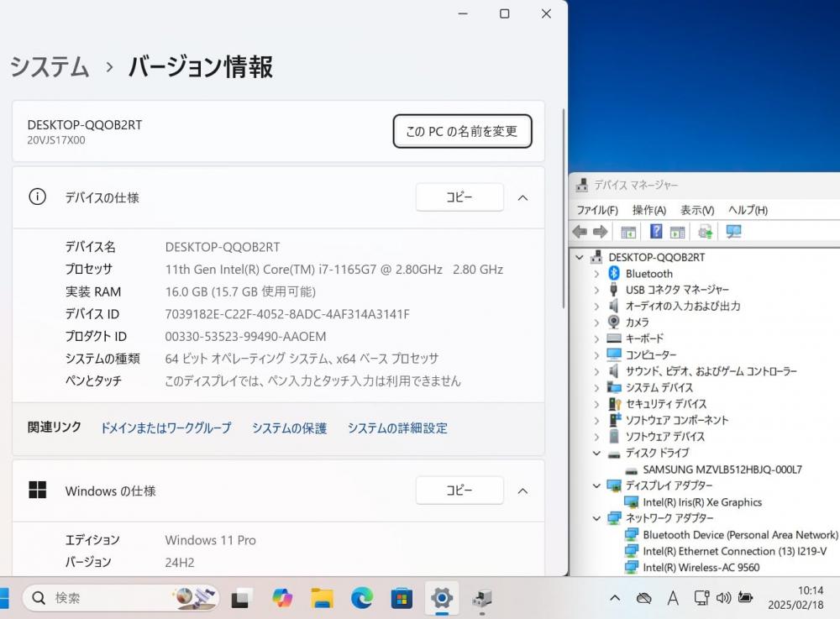Show hidden icons in system tray
Viewport: 840px width, 619px height.
615,598
